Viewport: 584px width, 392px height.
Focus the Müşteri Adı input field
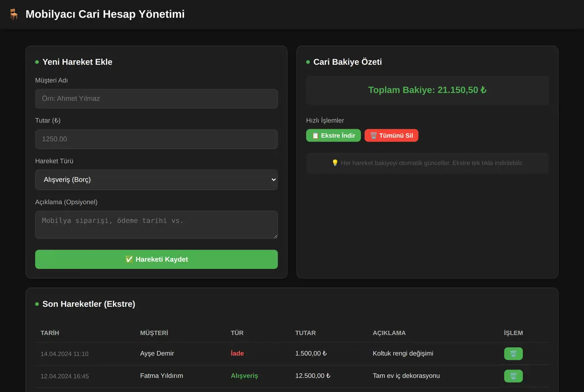[x=156, y=98]
